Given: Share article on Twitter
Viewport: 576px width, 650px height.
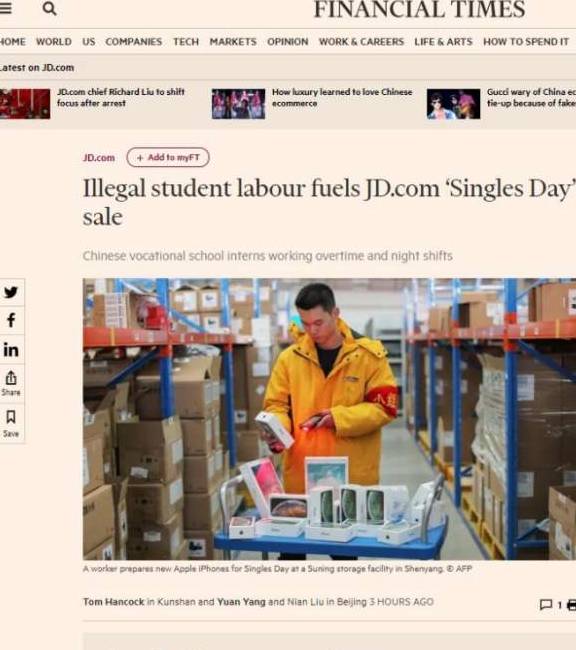Looking at the screenshot, I should point(11,292).
